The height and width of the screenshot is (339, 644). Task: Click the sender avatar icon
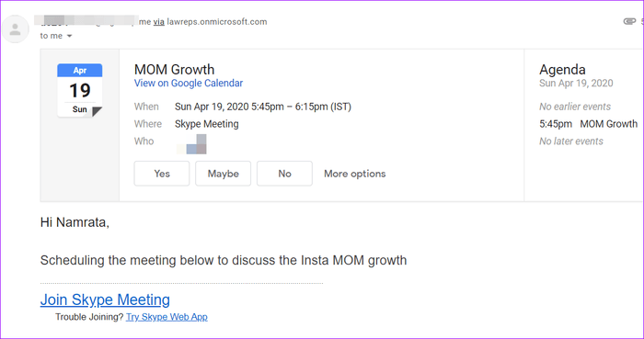click(16, 29)
